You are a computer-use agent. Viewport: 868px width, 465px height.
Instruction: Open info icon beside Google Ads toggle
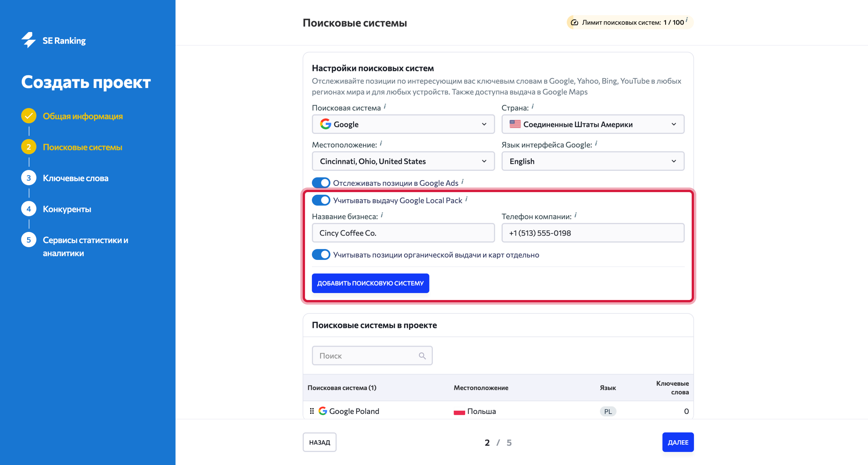pos(463,182)
